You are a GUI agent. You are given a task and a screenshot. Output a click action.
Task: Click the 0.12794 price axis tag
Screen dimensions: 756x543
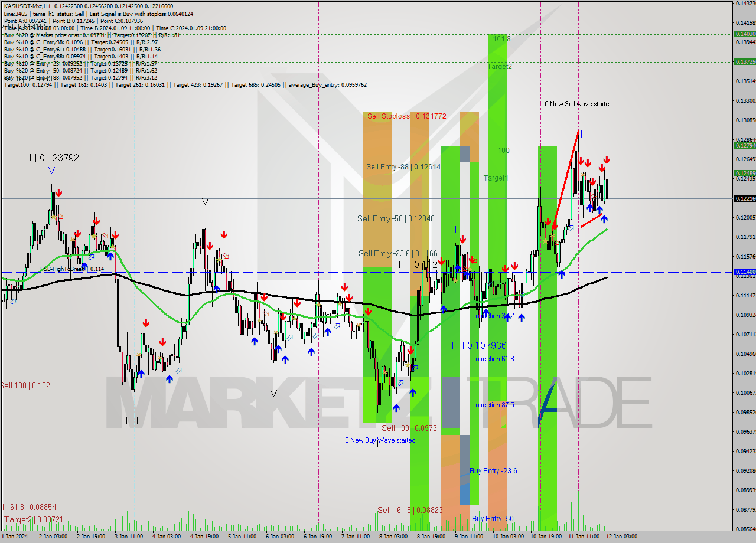(744, 145)
